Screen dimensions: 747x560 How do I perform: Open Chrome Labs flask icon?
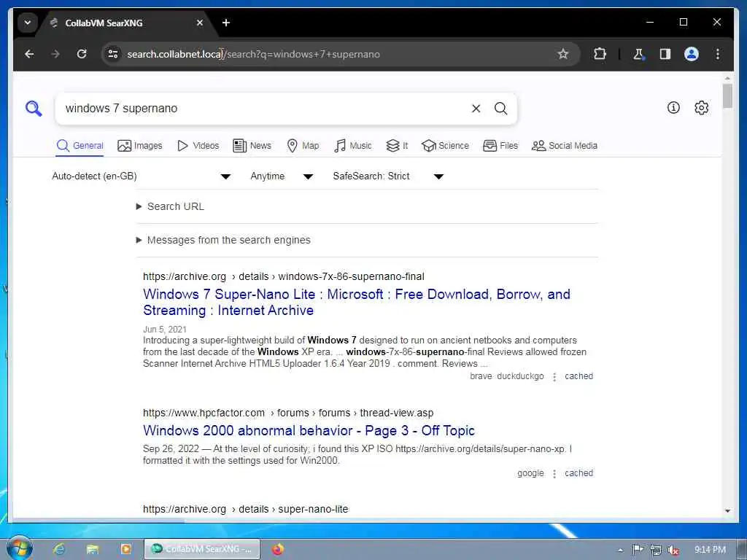coord(638,54)
